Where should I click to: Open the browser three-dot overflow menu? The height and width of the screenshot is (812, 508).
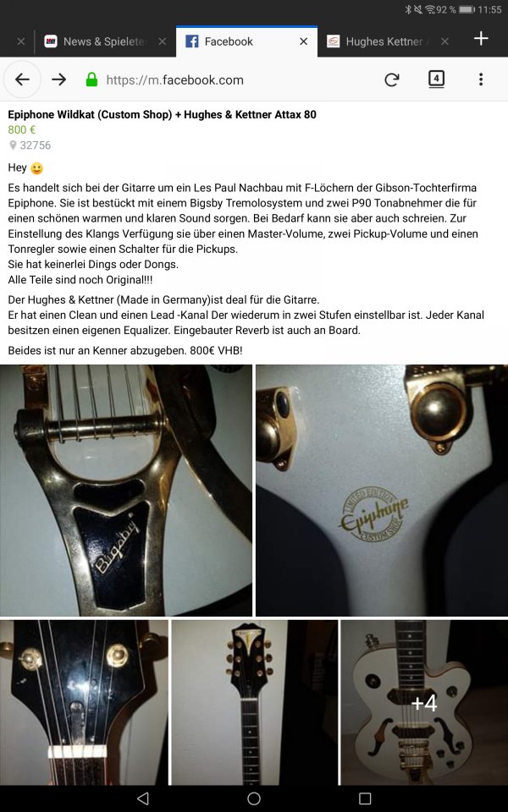point(481,80)
